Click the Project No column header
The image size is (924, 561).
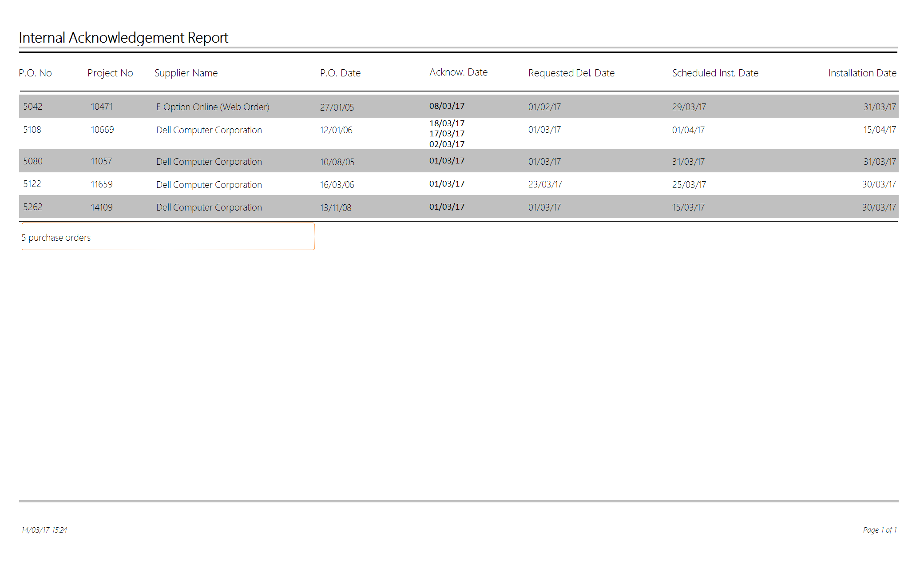coord(110,73)
